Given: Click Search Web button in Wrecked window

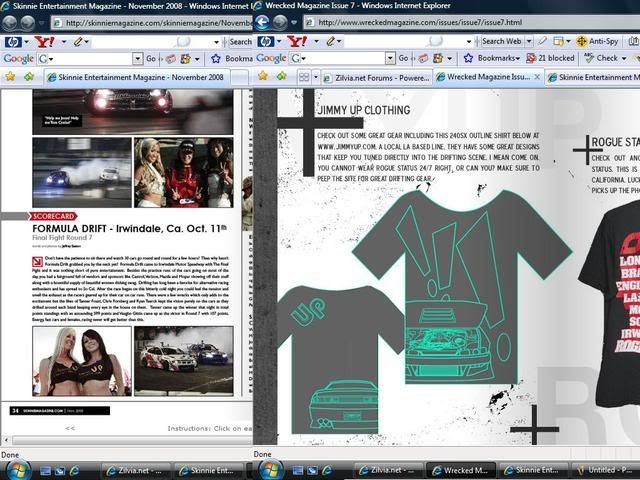Looking at the screenshot, I should [502, 41].
